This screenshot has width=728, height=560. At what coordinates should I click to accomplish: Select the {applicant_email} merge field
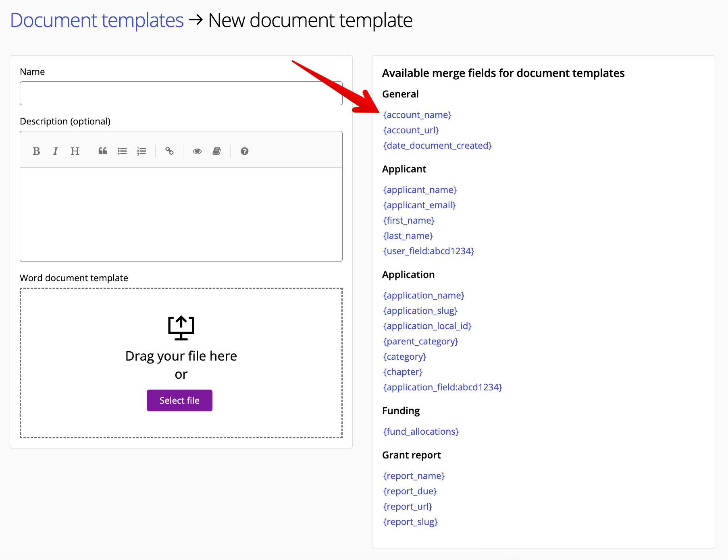[419, 205]
